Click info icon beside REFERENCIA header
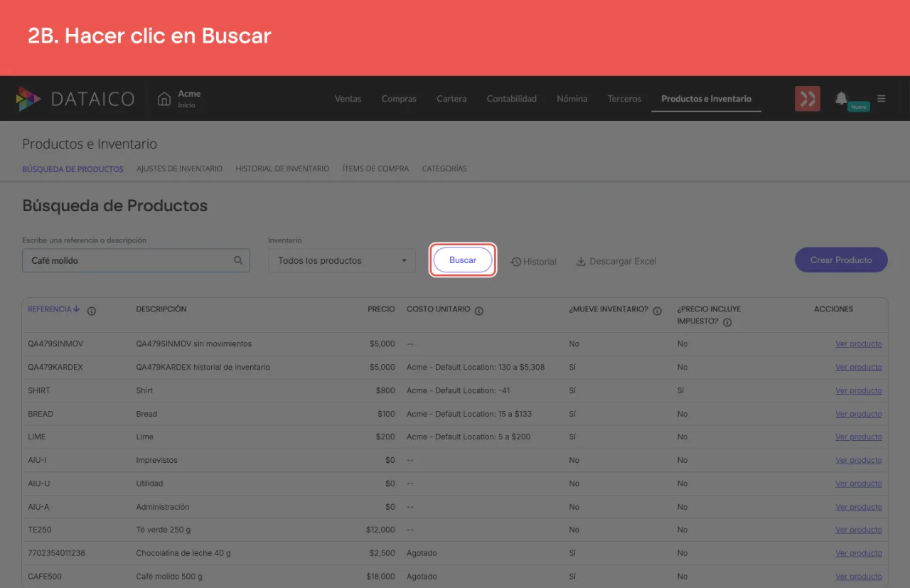The width and height of the screenshot is (910, 588). [92, 310]
